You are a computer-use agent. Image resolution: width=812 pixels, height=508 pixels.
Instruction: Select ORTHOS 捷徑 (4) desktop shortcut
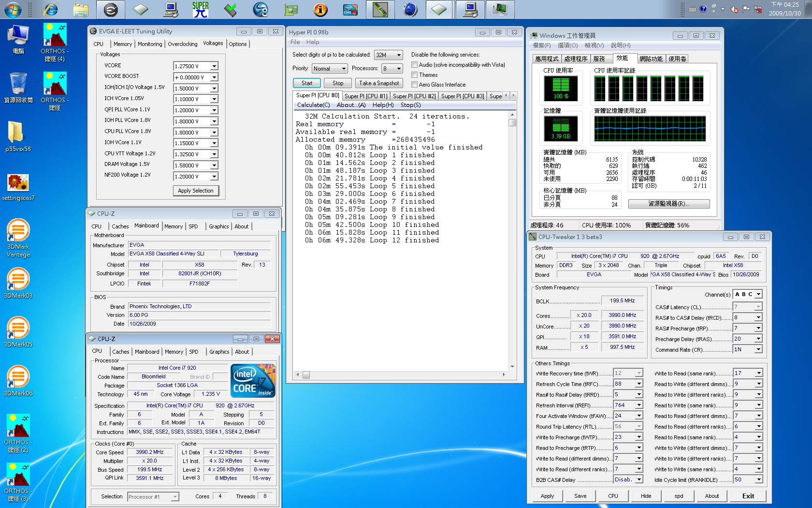tap(55, 43)
